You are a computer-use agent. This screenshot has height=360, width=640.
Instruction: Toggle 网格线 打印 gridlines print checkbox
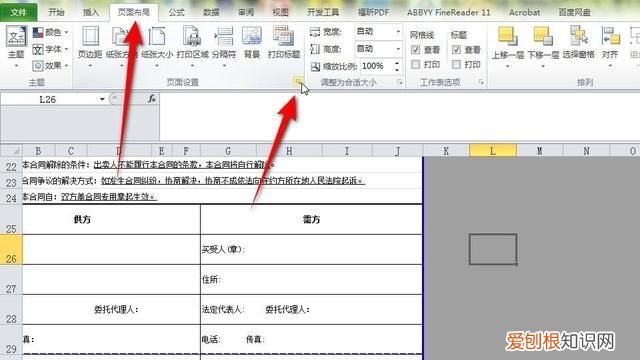tap(416, 64)
